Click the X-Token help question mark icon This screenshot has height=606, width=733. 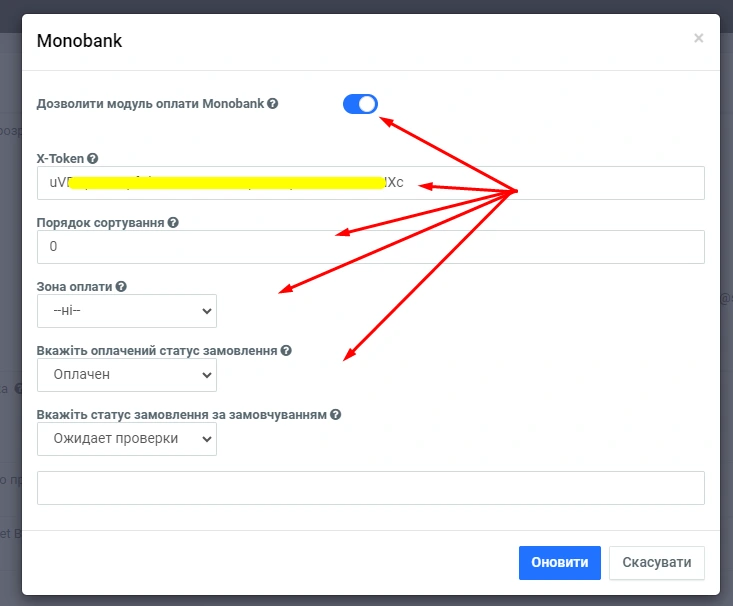point(93,159)
